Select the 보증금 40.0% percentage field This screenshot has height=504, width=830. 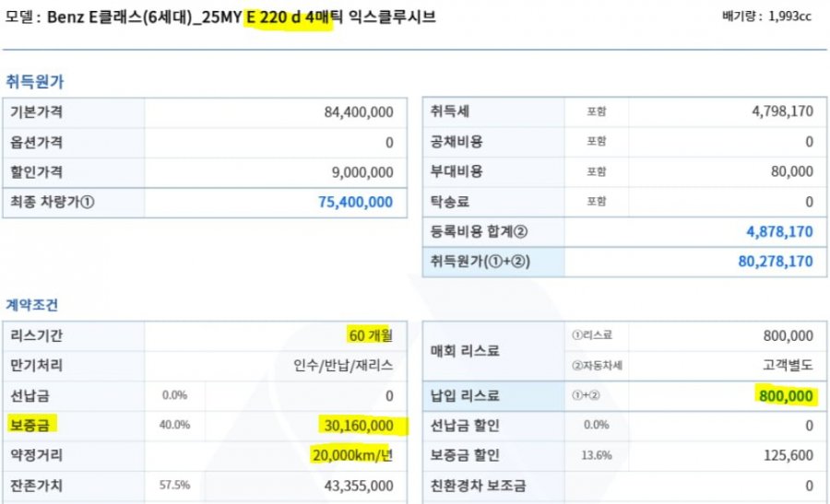174,425
